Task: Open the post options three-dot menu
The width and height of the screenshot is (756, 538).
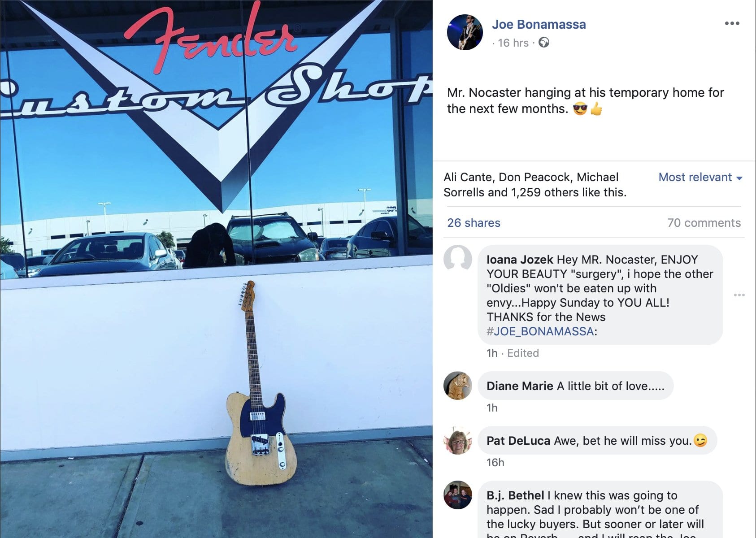Action: tap(732, 23)
